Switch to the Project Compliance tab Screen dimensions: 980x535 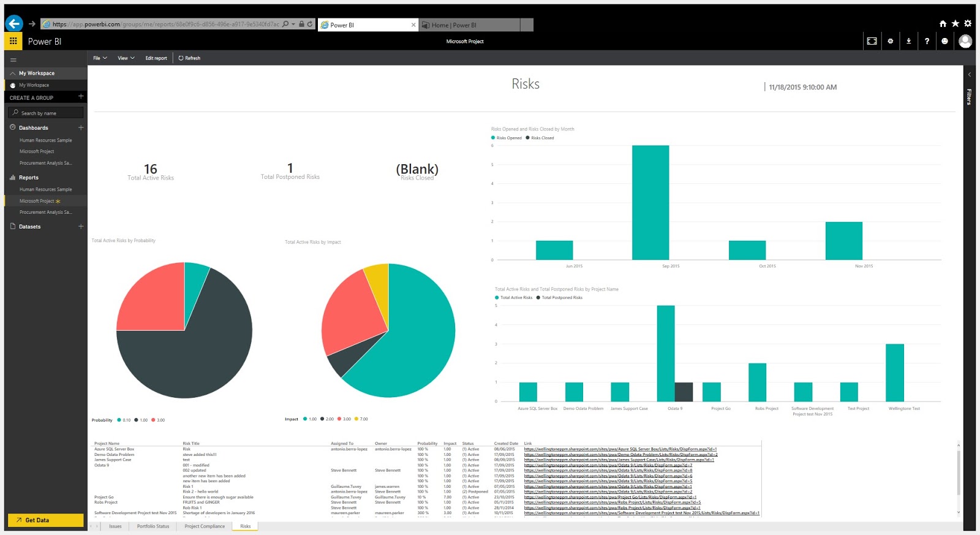205,526
